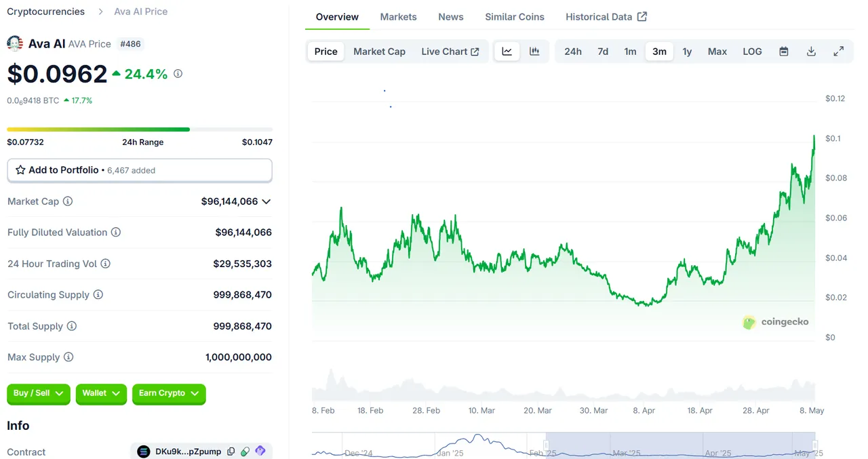The image size is (868, 459).
Task: Select Market Cap chart mode
Action: (x=379, y=52)
